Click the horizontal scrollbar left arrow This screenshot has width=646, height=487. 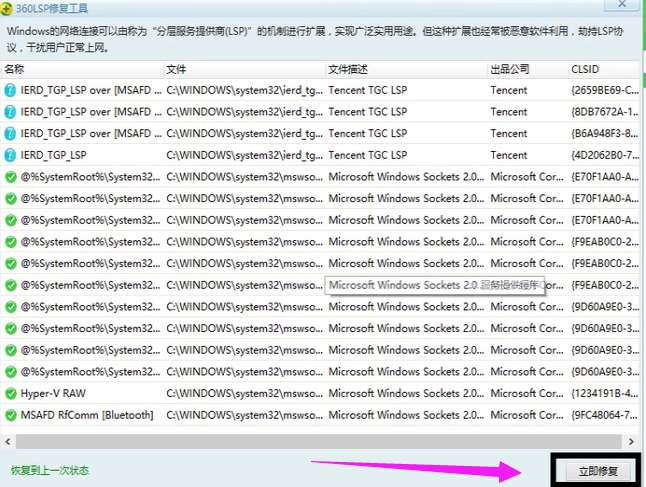pyautogui.click(x=8, y=442)
